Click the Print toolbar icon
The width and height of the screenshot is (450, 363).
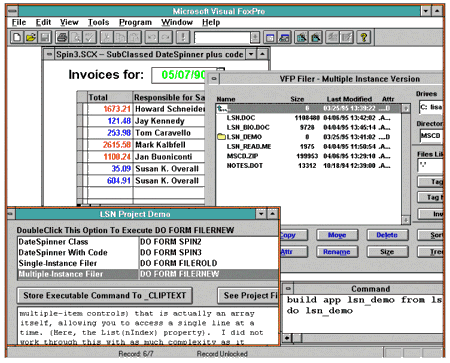tap(62, 37)
